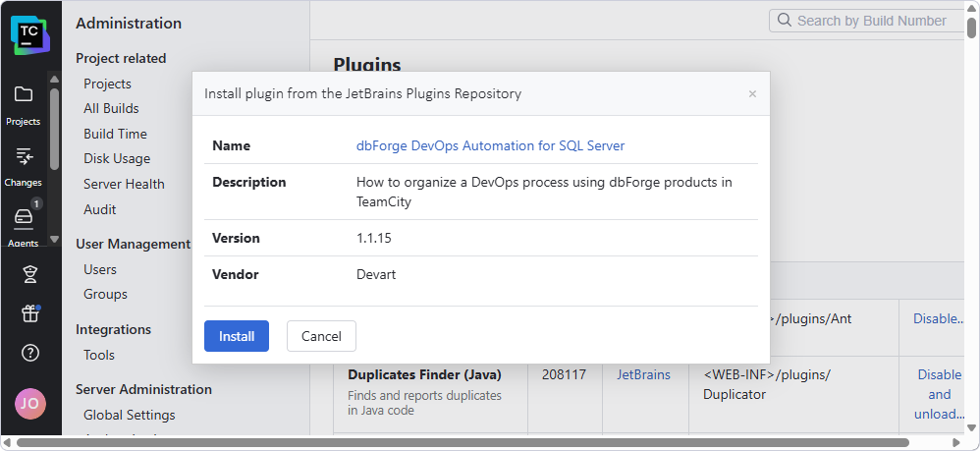Viewport: 980px width, 451px height.
Task: Click the Install button
Action: tap(237, 336)
